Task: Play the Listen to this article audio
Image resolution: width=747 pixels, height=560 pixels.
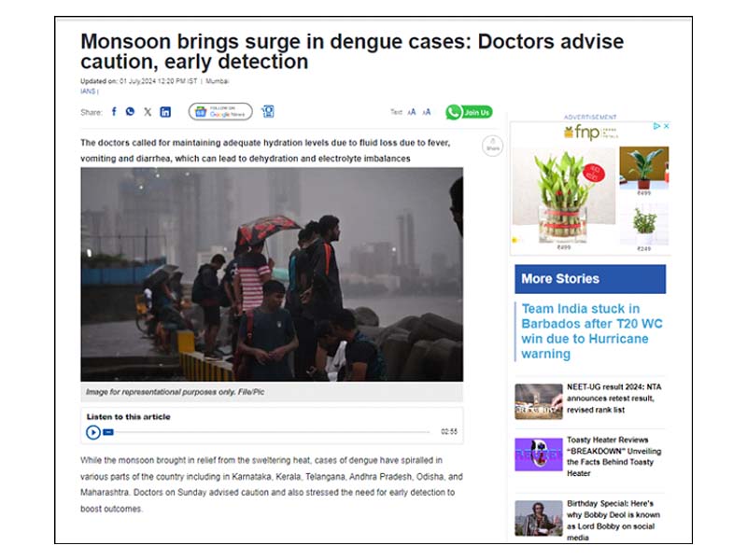Action: pyautogui.click(x=93, y=432)
